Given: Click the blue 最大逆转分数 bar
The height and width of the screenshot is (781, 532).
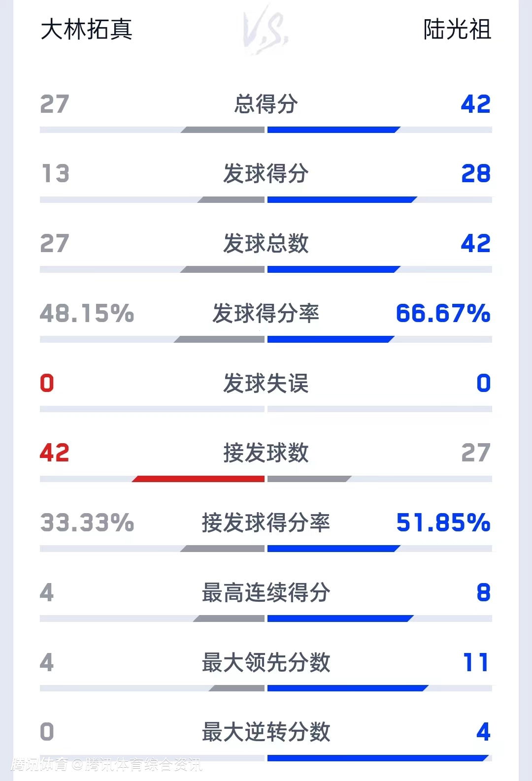Looking at the screenshot, I should 377,758.
